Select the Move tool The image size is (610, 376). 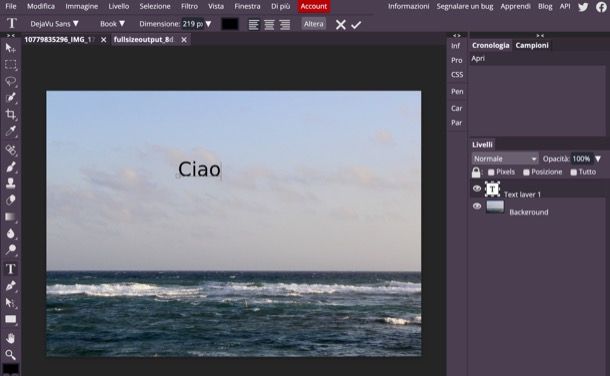[x=11, y=48]
